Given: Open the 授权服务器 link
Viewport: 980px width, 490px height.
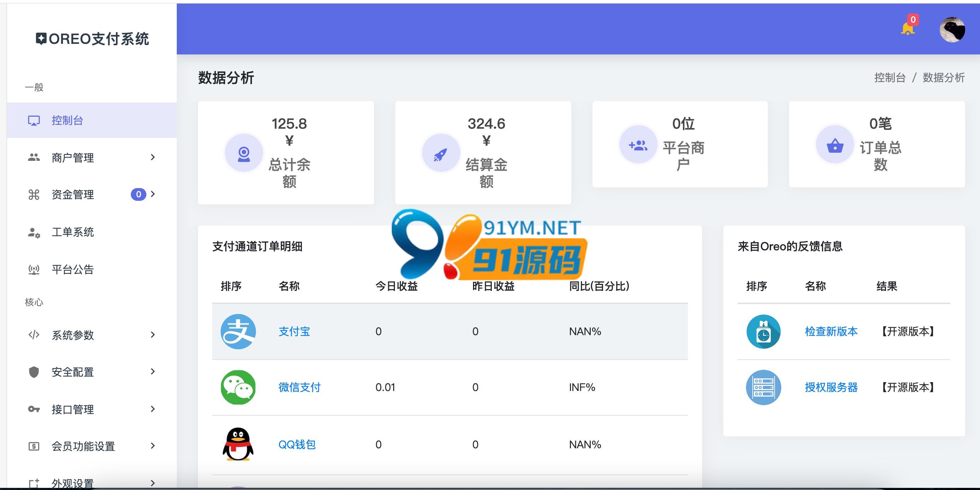Looking at the screenshot, I should (x=831, y=387).
